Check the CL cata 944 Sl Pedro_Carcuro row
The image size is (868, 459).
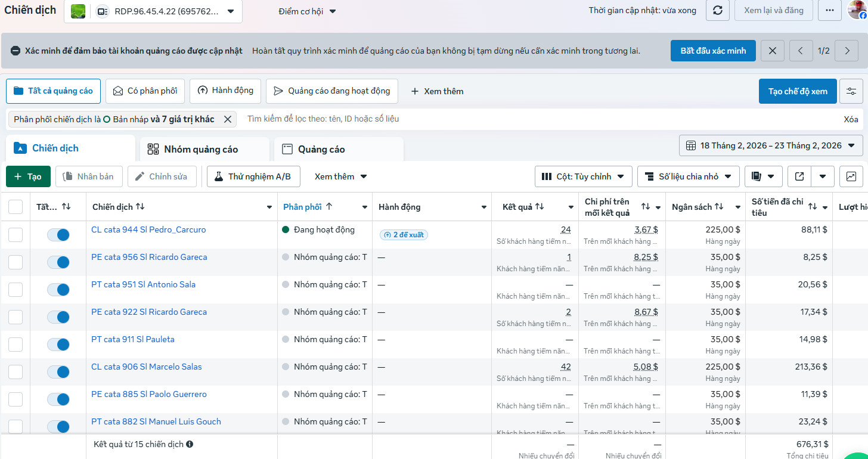15,235
